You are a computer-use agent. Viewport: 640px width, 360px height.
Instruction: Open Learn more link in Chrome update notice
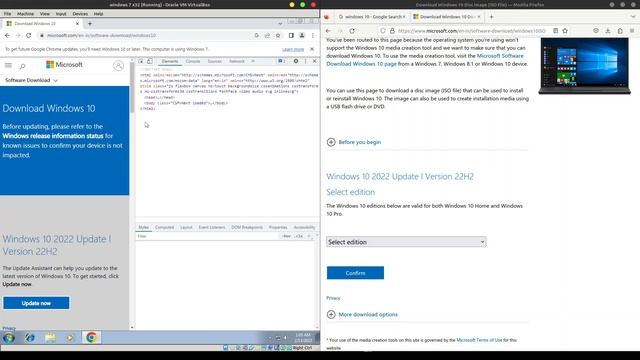coord(293,49)
